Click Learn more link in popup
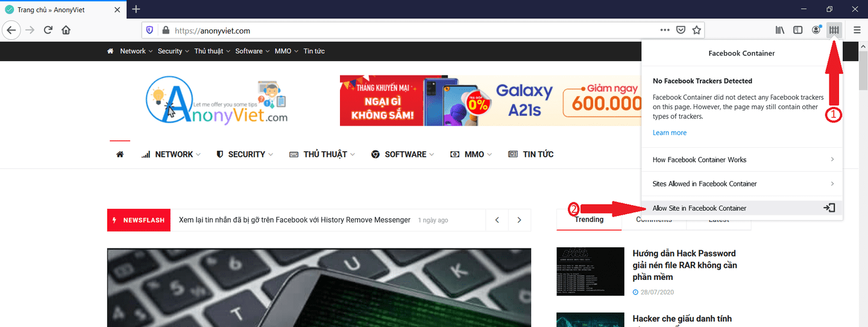The image size is (868, 327). (669, 133)
